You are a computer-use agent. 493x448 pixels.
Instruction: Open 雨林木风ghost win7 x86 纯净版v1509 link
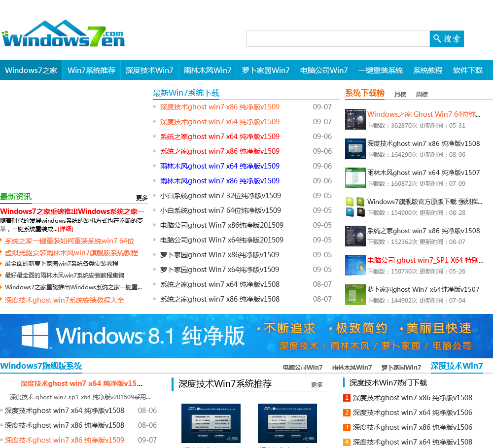click(x=220, y=181)
